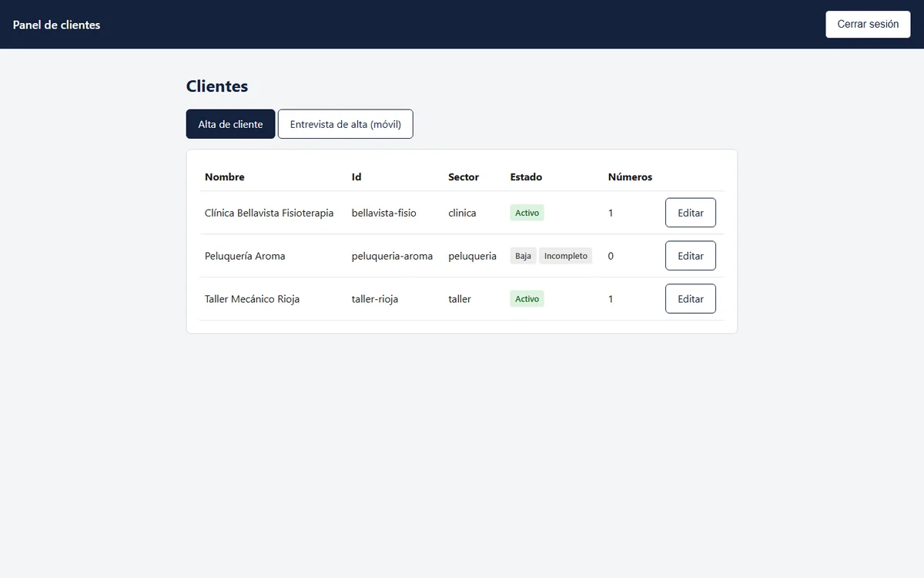Click the Clínica Bellavista Fisioterapia name cell

pos(269,213)
